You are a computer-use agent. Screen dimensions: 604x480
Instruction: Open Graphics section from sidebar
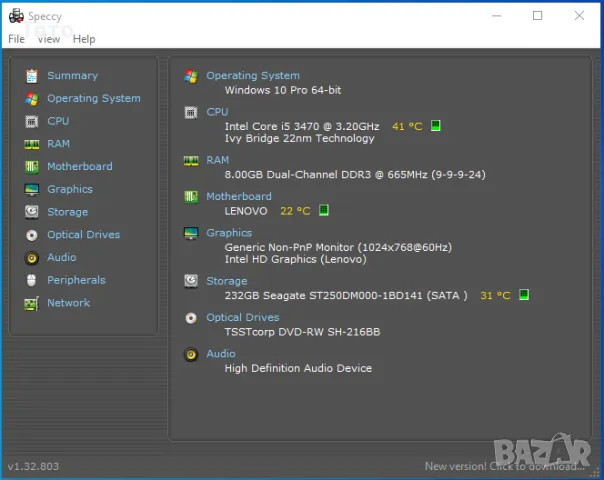pos(70,189)
